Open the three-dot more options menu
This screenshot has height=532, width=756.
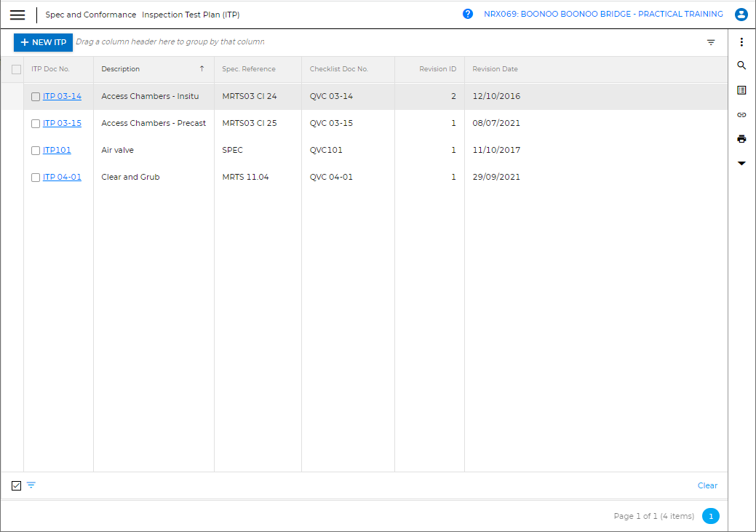tap(741, 42)
